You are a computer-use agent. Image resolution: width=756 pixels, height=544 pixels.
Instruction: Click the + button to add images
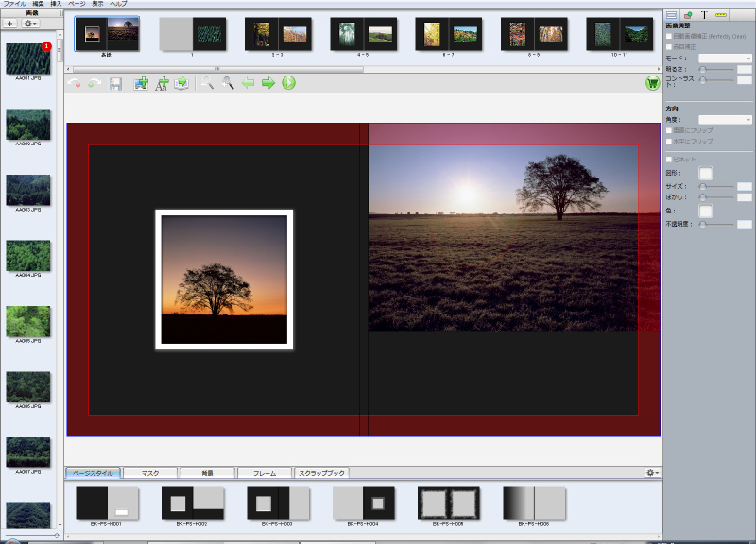[x=9, y=22]
